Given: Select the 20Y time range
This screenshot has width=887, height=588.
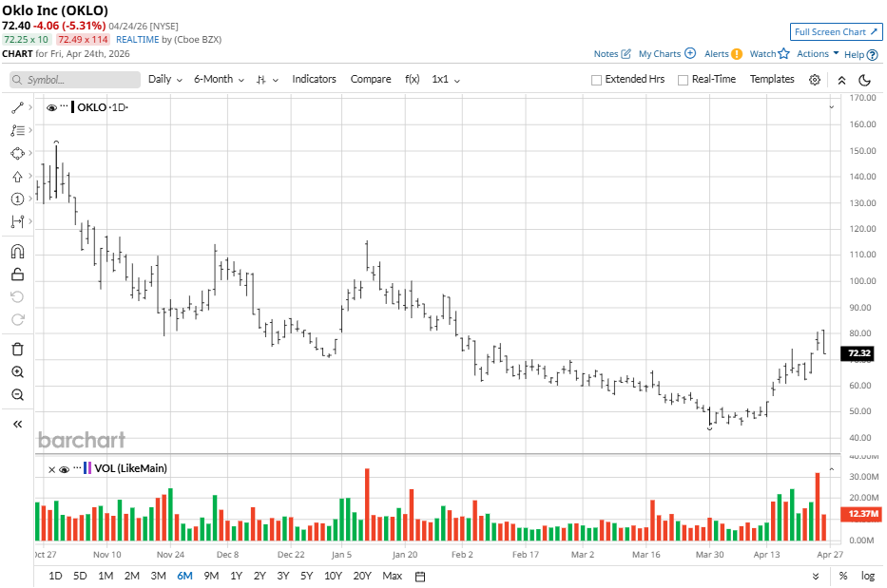Looking at the screenshot, I should [x=362, y=577].
